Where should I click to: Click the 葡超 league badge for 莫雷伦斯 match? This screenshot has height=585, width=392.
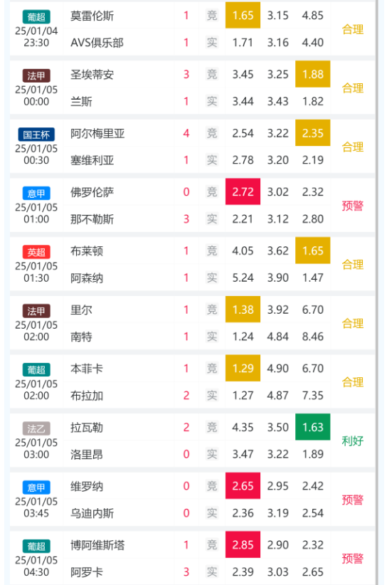(x=36, y=17)
